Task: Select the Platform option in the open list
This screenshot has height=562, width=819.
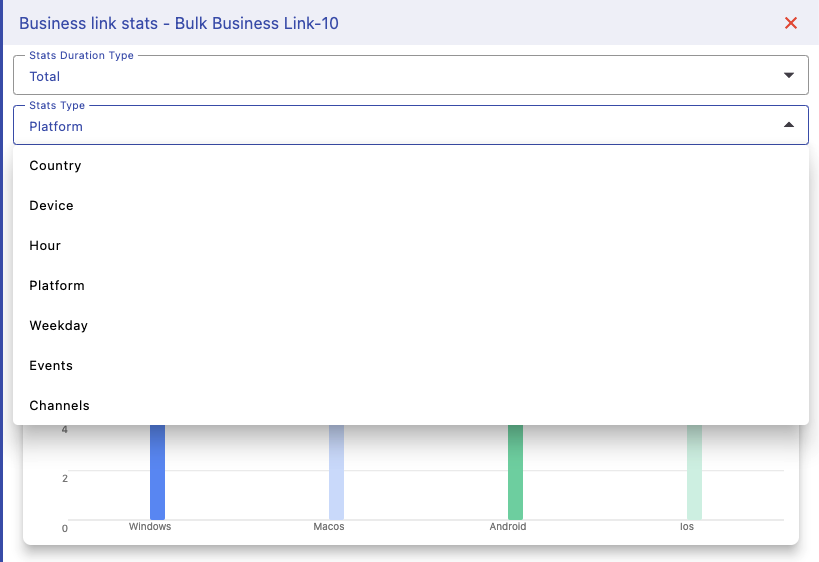Action: [57, 286]
